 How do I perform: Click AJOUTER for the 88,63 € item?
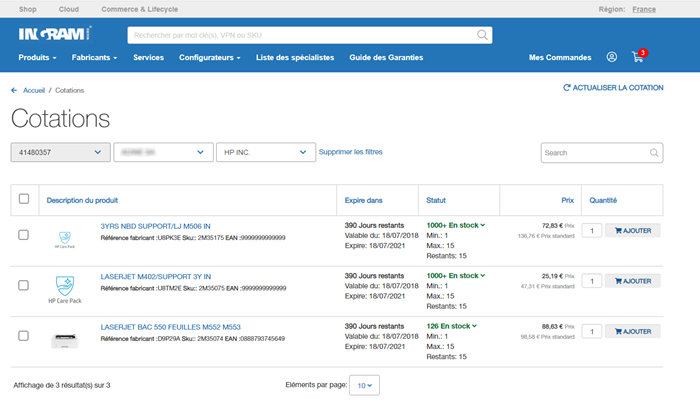pyautogui.click(x=633, y=331)
